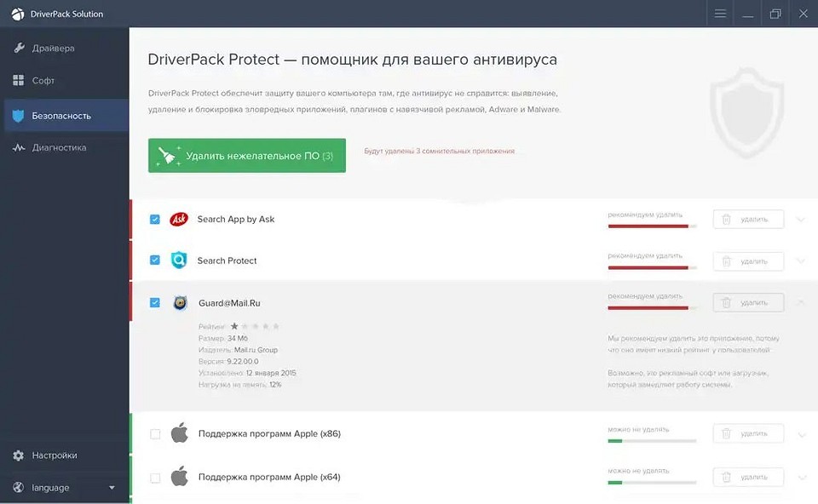This screenshot has width=818, height=504.
Task: Select the language globe icon
Action: click(x=17, y=487)
